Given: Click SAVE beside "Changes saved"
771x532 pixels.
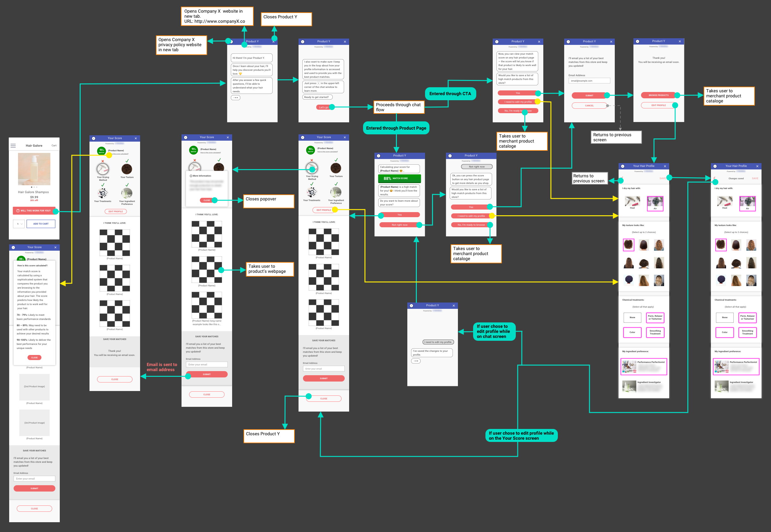Looking at the screenshot, I should pos(755,178).
